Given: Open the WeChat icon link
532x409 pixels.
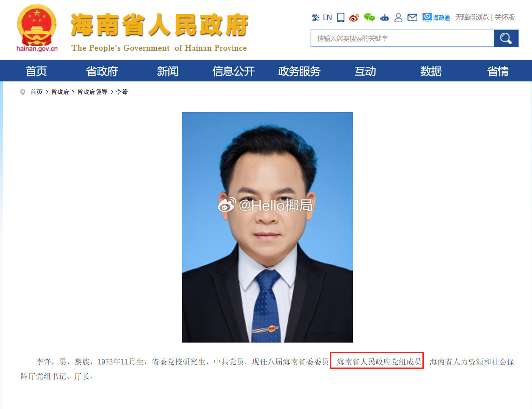Looking at the screenshot, I should point(369,17).
